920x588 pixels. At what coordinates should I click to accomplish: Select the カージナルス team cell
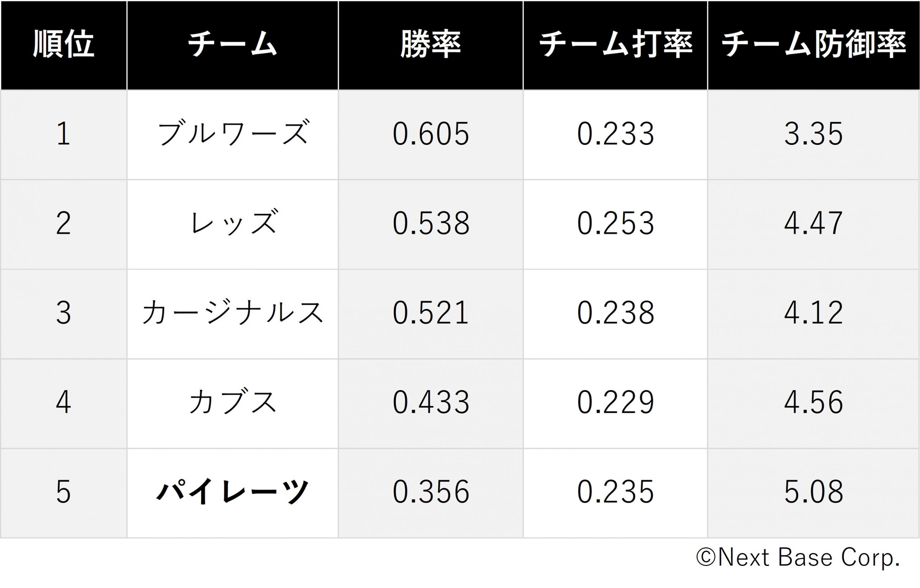pos(232,314)
